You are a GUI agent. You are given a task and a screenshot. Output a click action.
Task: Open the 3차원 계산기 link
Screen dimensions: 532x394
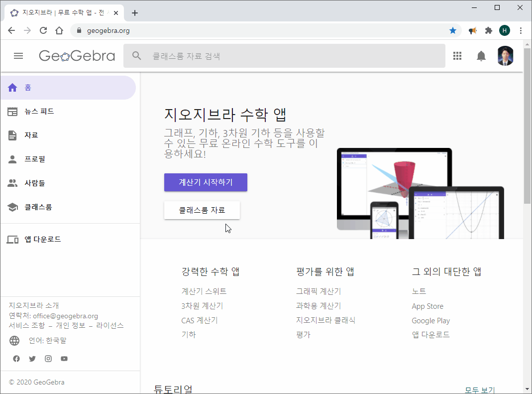pyautogui.click(x=202, y=306)
